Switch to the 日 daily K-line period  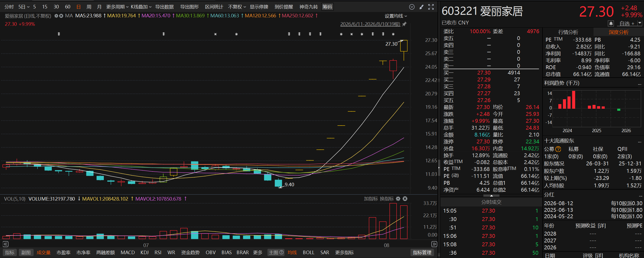point(79,7)
